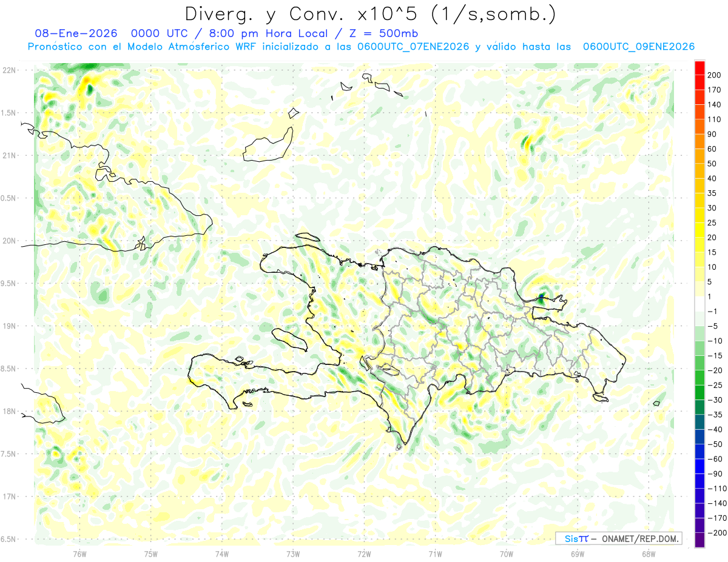The image size is (728, 562).
Task: Click the '70W' longitude label
Action: pyautogui.click(x=507, y=554)
